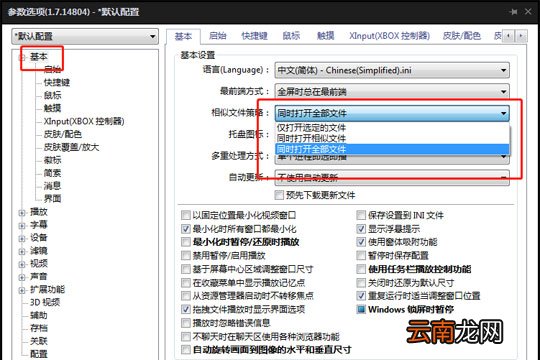Collapse the 基本 tree node
The width and height of the screenshot is (540, 360).
click(x=22, y=57)
